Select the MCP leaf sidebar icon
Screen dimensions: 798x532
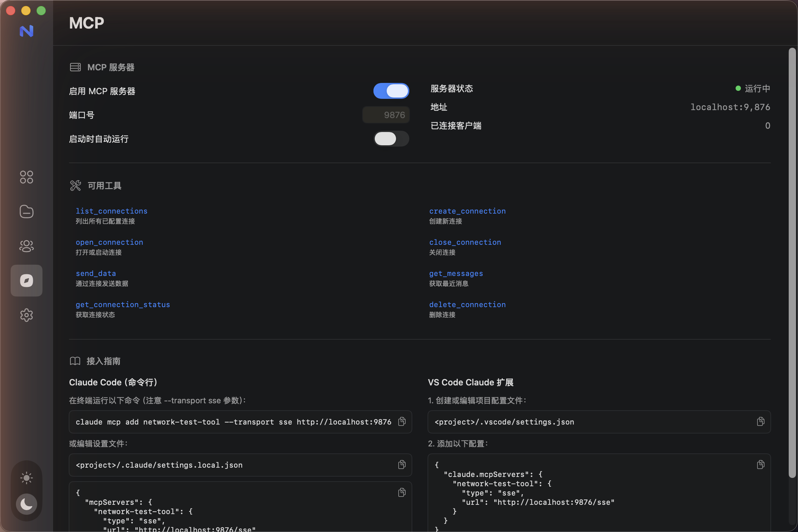(27, 281)
